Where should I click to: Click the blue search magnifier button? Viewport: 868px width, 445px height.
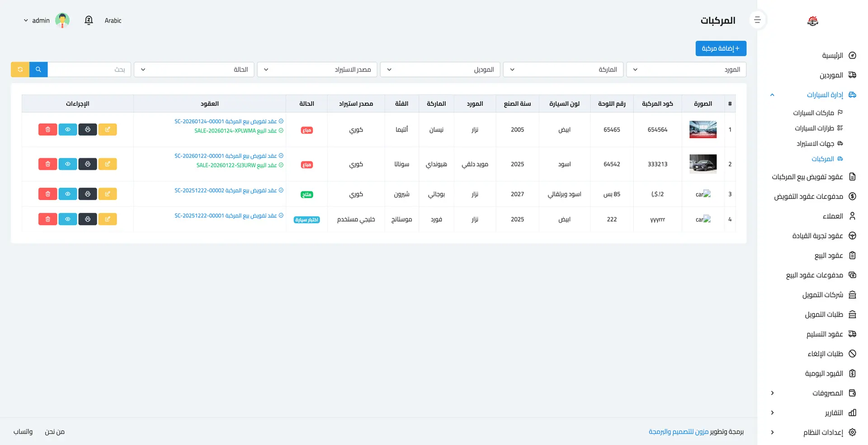tap(38, 70)
